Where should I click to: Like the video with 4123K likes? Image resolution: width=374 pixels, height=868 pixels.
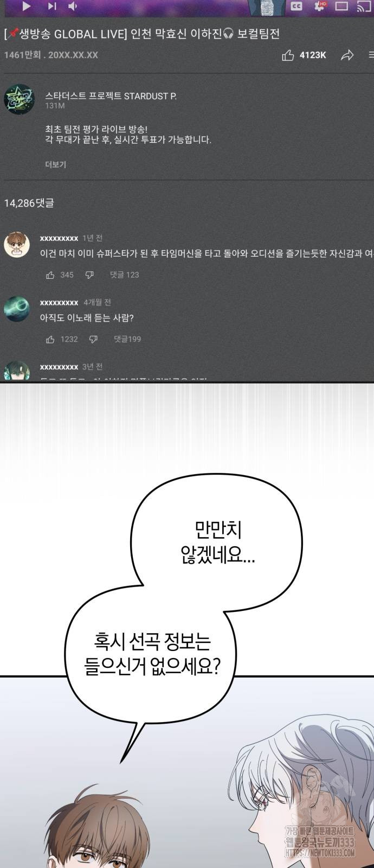point(288,55)
